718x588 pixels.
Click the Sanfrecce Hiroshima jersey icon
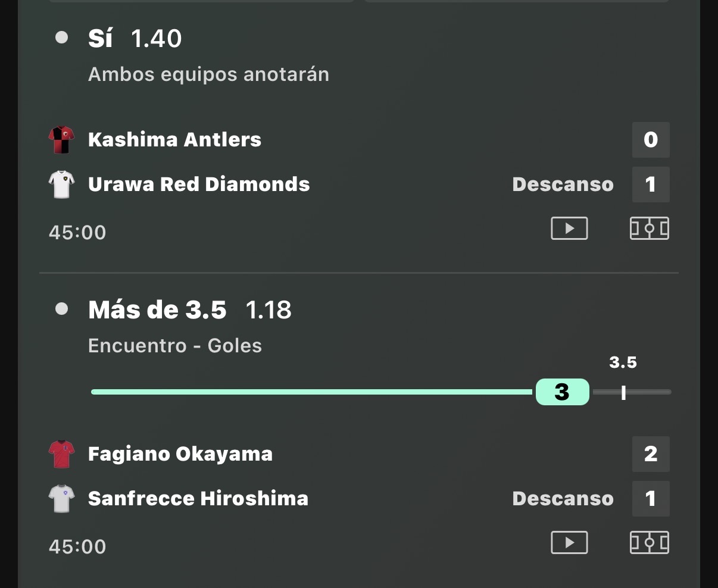tap(61, 499)
